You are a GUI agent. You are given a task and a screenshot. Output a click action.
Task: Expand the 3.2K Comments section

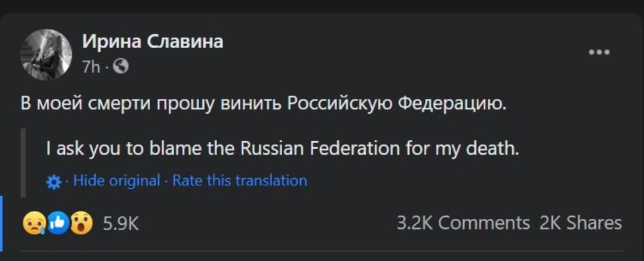pyautogui.click(x=463, y=224)
